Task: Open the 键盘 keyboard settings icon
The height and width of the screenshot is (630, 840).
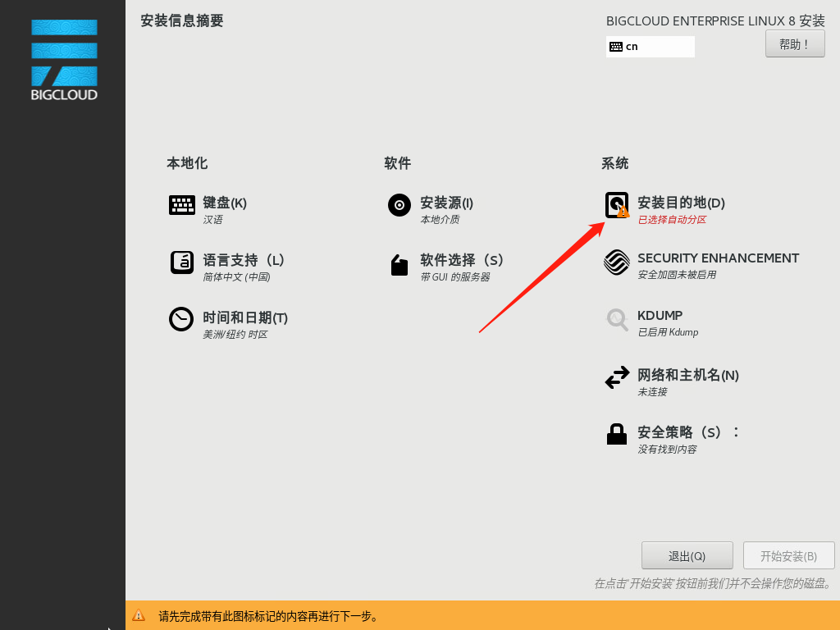Action: click(181, 205)
